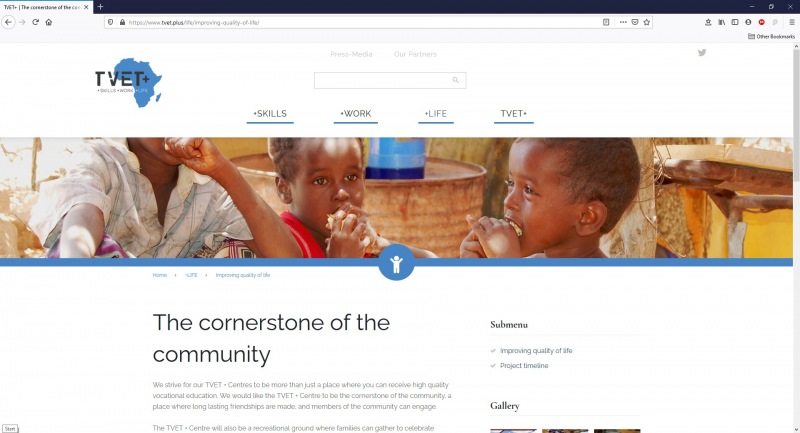Click the magnifier search icon in the site search box

(x=455, y=80)
